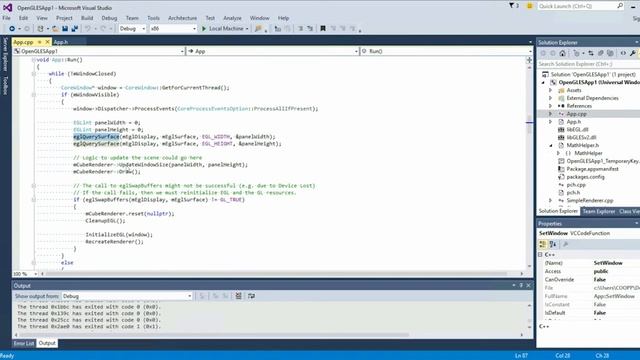Click the find in files icon
Screen dimensions: 640x360
[x=258, y=29]
